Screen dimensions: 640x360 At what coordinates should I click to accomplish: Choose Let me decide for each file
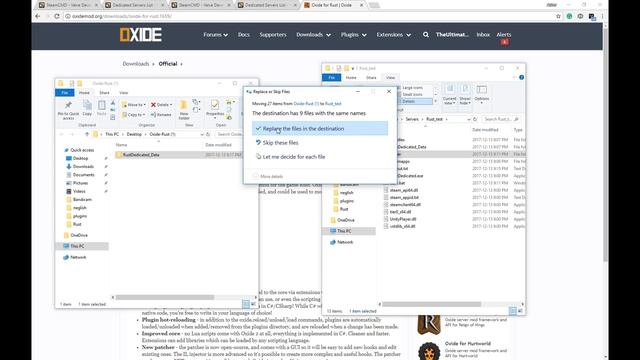293,157
